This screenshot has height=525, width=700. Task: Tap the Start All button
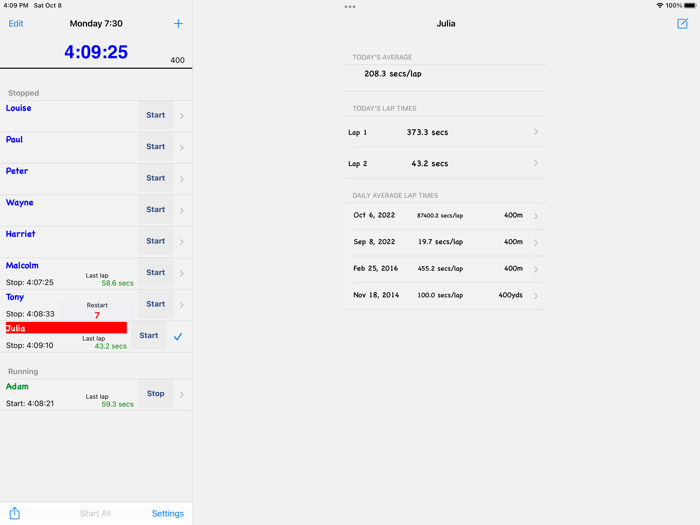click(x=96, y=513)
